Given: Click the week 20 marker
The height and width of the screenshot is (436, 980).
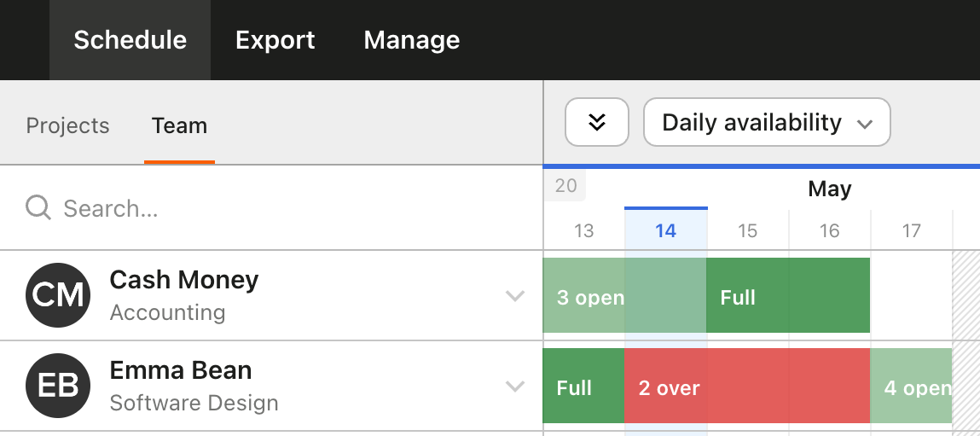Looking at the screenshot, I should click(565, 186).
